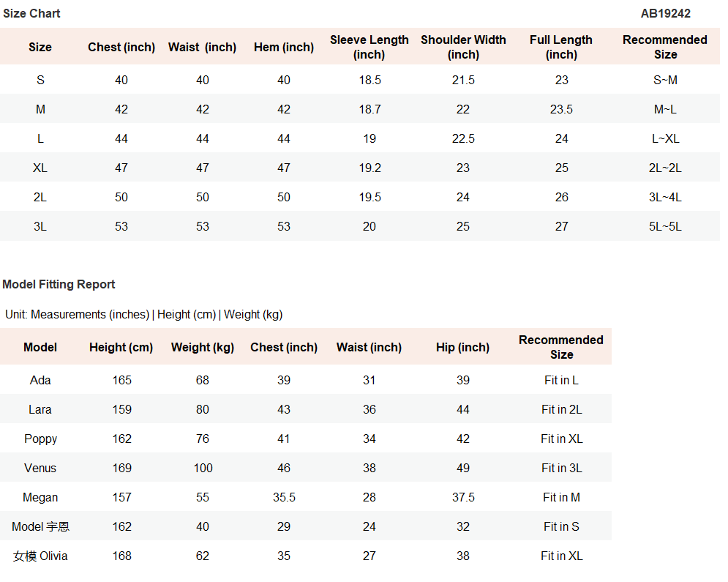728x582 pixels.
Task: Click the 女模 Olivia model name
Action: coord(40,556)
